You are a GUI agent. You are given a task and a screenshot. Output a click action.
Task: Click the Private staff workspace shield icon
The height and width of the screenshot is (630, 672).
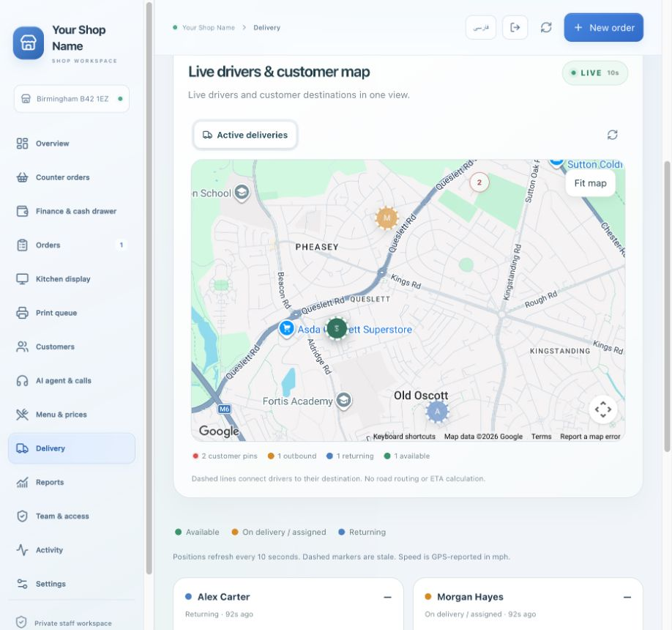[21, 622]
